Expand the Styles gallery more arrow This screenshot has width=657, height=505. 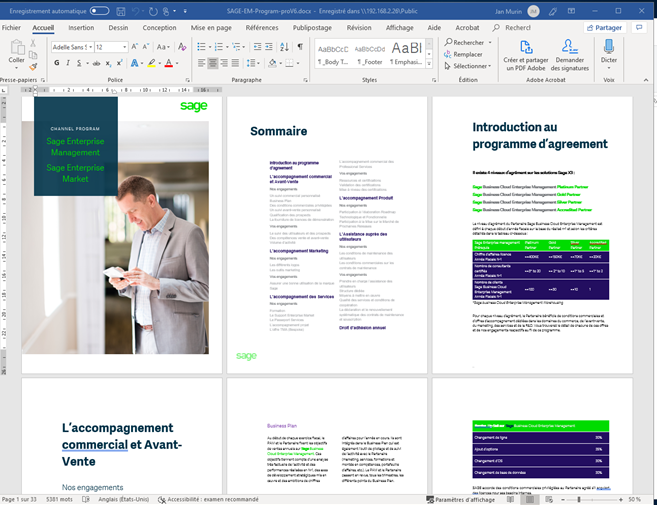(x=429, y=64)
